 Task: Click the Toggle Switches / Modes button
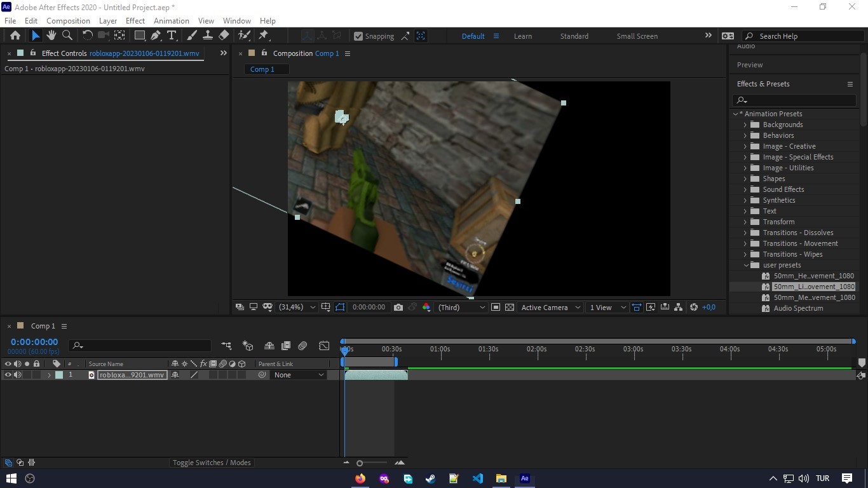pyautogui.click(x=212, y=463)
